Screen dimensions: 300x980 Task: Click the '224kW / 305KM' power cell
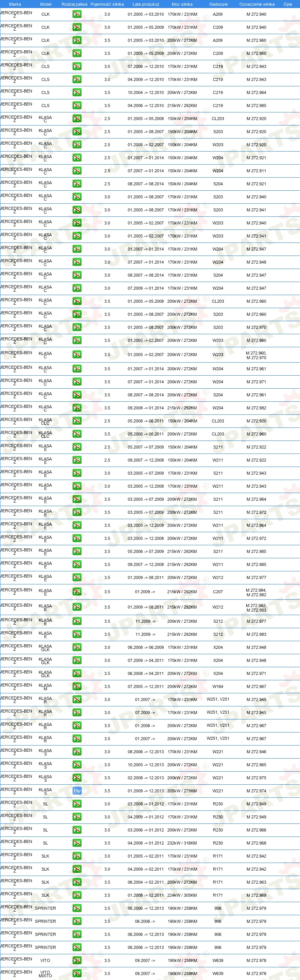182,895
